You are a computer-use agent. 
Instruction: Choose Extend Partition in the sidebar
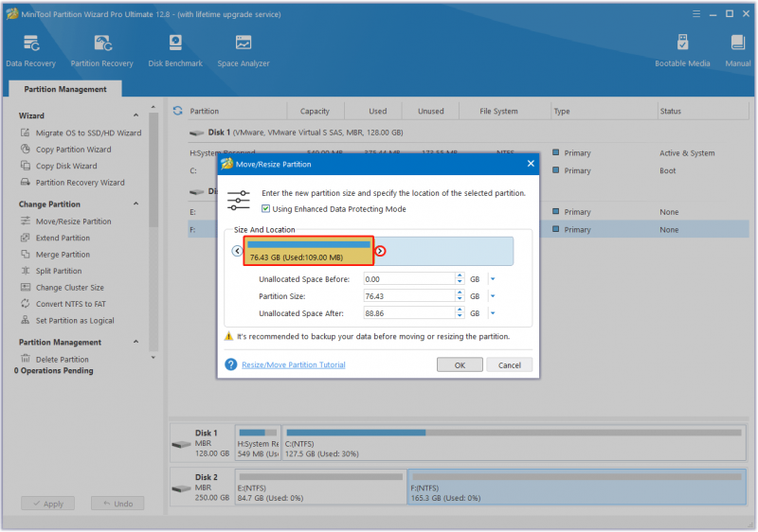click(63, 238)
